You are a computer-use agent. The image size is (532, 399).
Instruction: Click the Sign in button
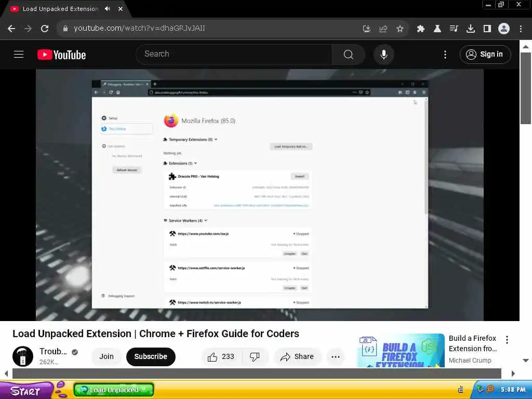pyautogui.click(x=485, y=54)
